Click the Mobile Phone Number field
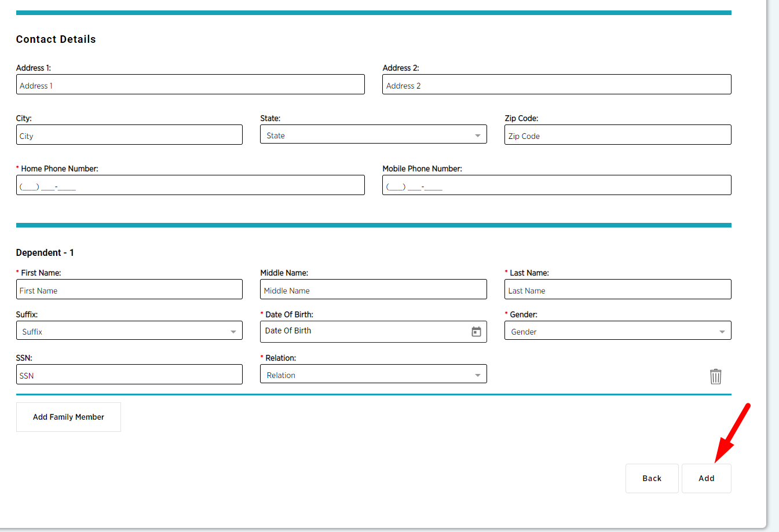This screenshot has height=532, width=779. (x=556, y=186)
